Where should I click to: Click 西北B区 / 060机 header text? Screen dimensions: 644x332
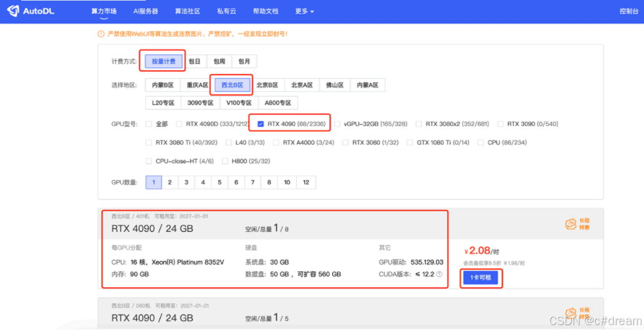click(131, 306)
